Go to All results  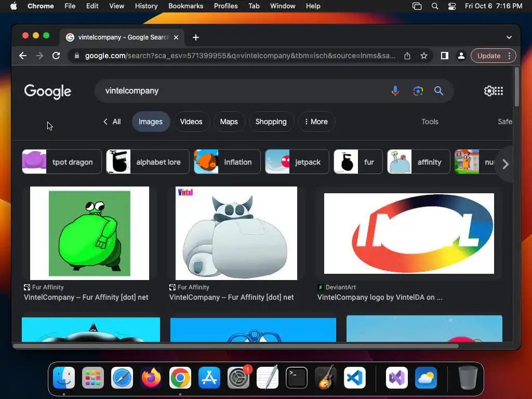[x=112, y=122]
